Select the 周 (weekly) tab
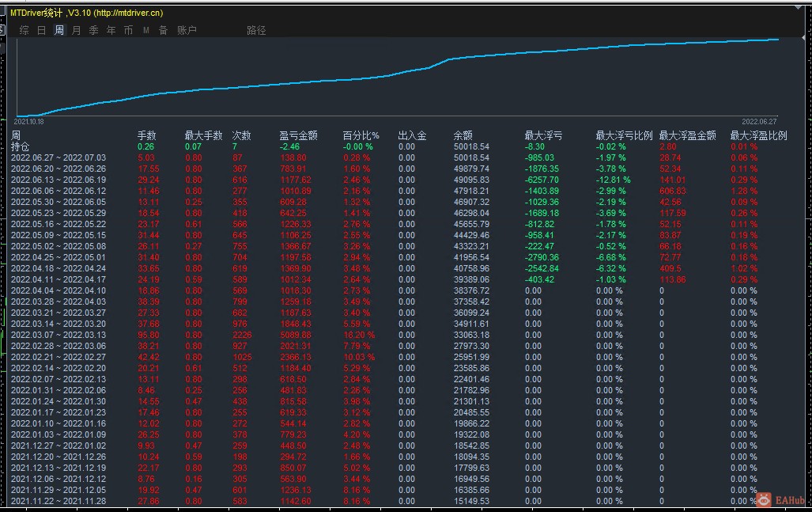812x512 pixels. 59,30
